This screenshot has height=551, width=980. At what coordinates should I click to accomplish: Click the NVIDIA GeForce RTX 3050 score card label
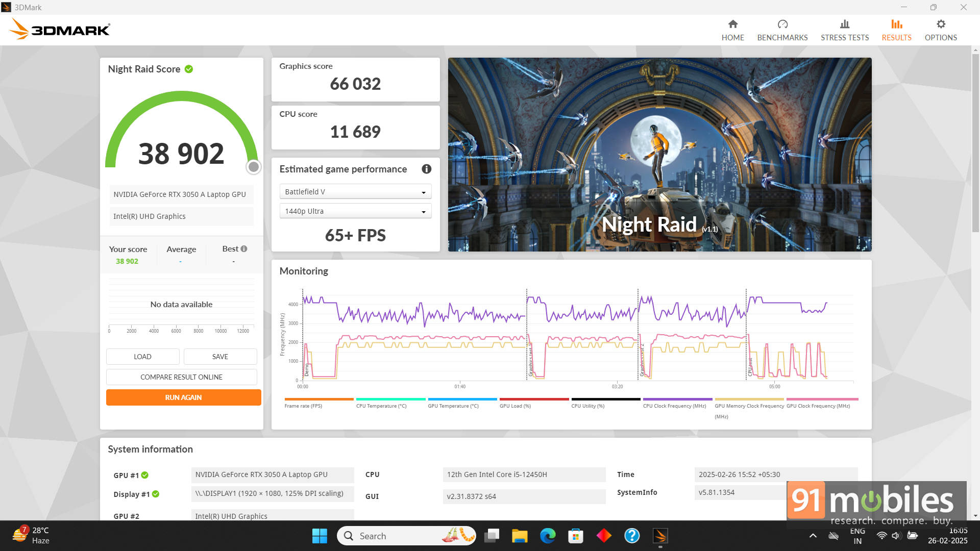(181, 194)
